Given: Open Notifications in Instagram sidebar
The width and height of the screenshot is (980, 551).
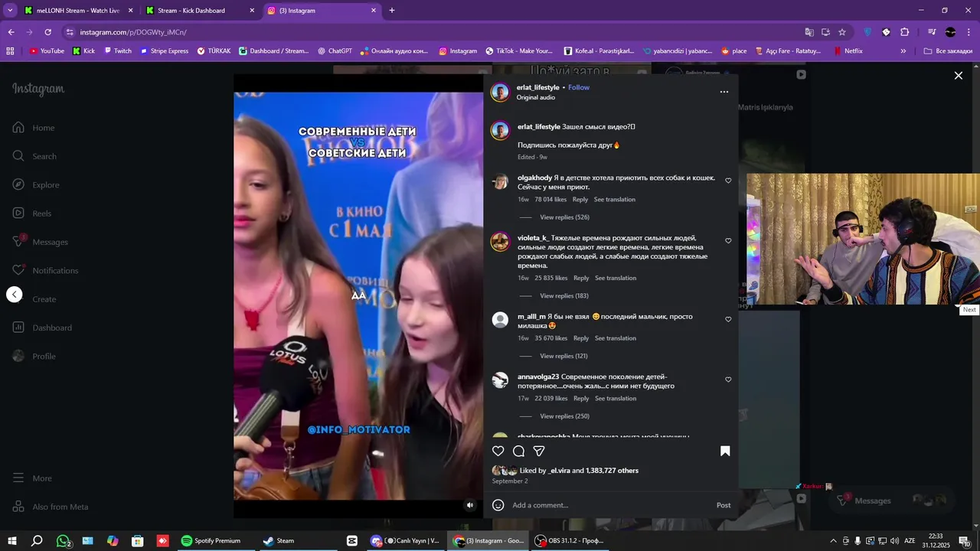Looking at the screenshot, I should click(46, 270).
